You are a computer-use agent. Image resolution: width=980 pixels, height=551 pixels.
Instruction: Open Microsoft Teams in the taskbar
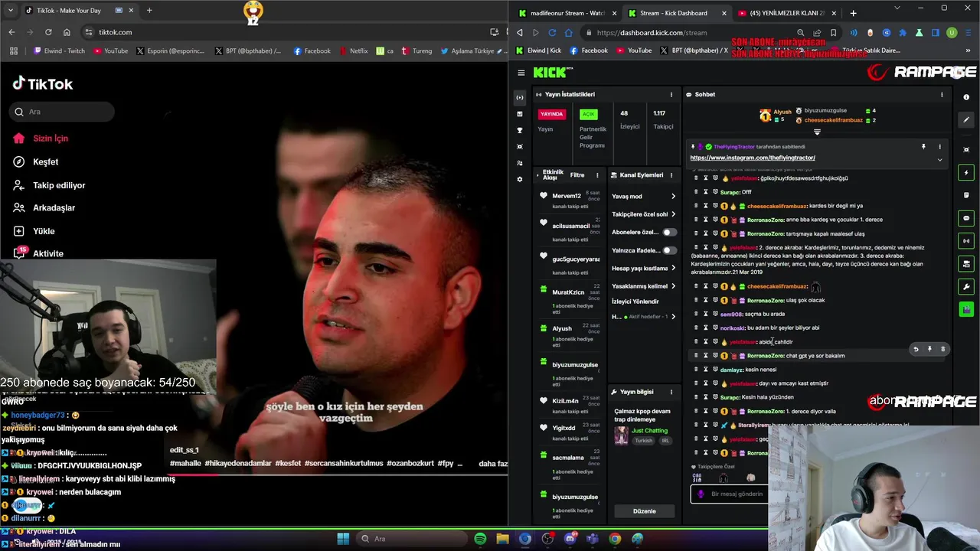coord(592,539)
